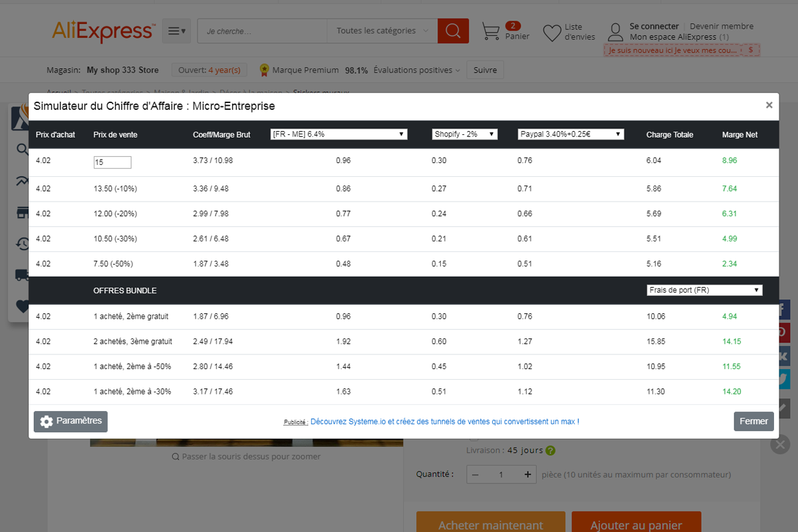Image resolution: width=798 pixels, height=532 pixels.
Task: Click the sidebar delivery truck icon
Action: [23, 275]
